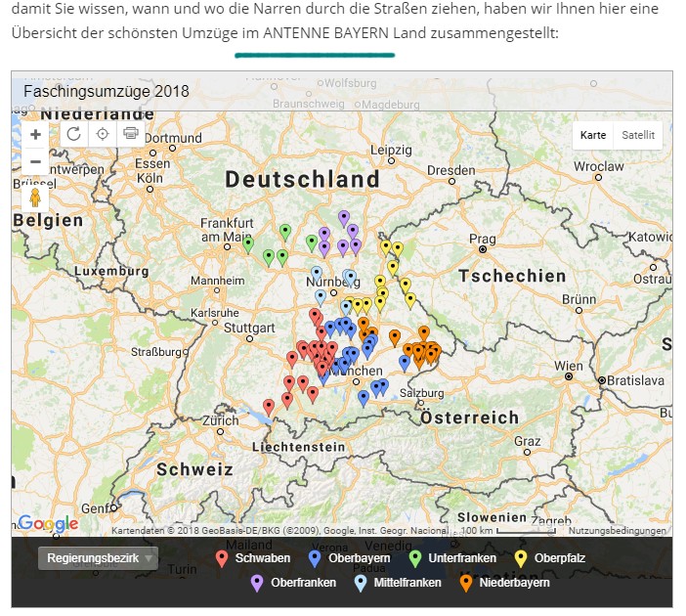Toggle Niederbayern legend entry
Image resolution: width=686 pixels, height=616 pixels.
(504, 583)
